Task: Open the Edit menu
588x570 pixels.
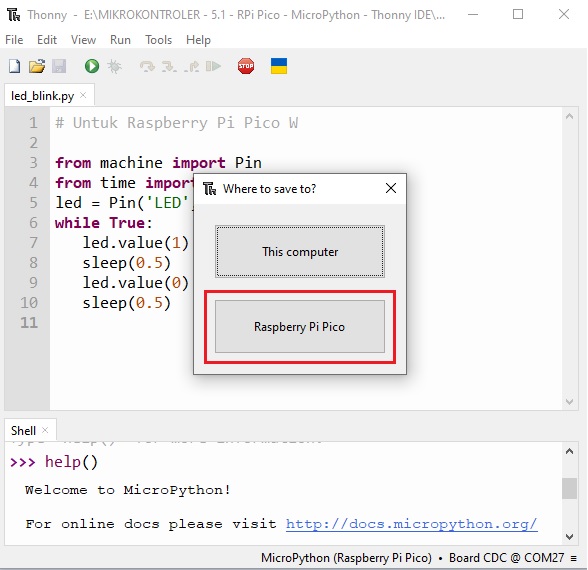Action: point(47,40)
